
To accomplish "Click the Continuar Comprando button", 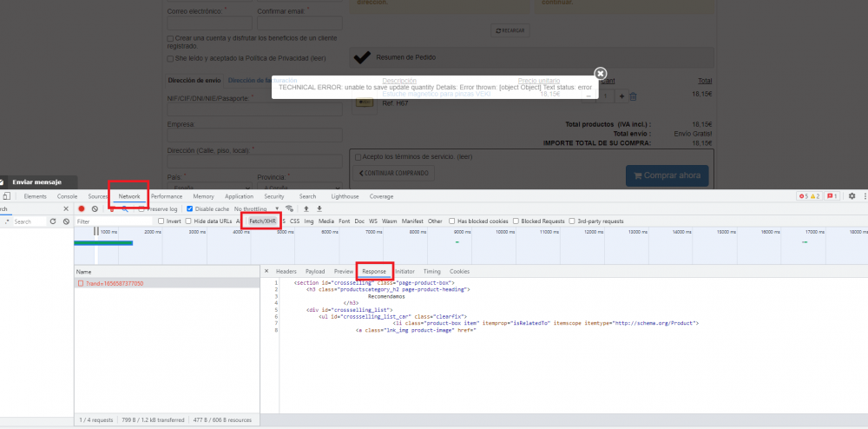I will [393, 173].
